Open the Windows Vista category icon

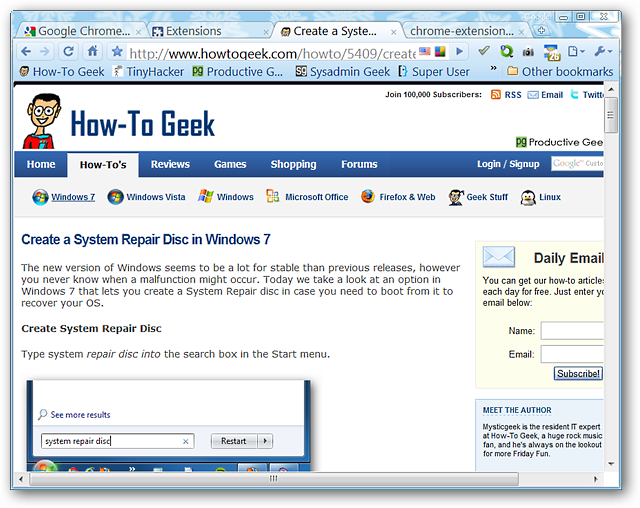pos(116,197)
